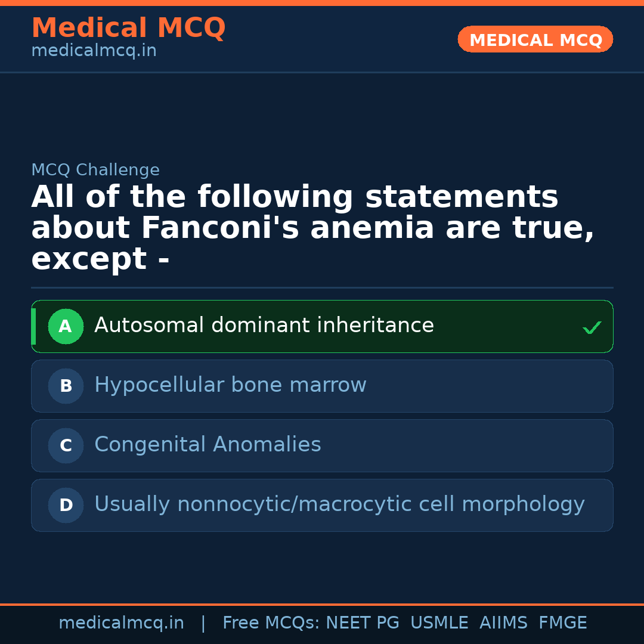
Task: Click the orange MEDICAL MCQ badge
Action: [x=535, y=39]
